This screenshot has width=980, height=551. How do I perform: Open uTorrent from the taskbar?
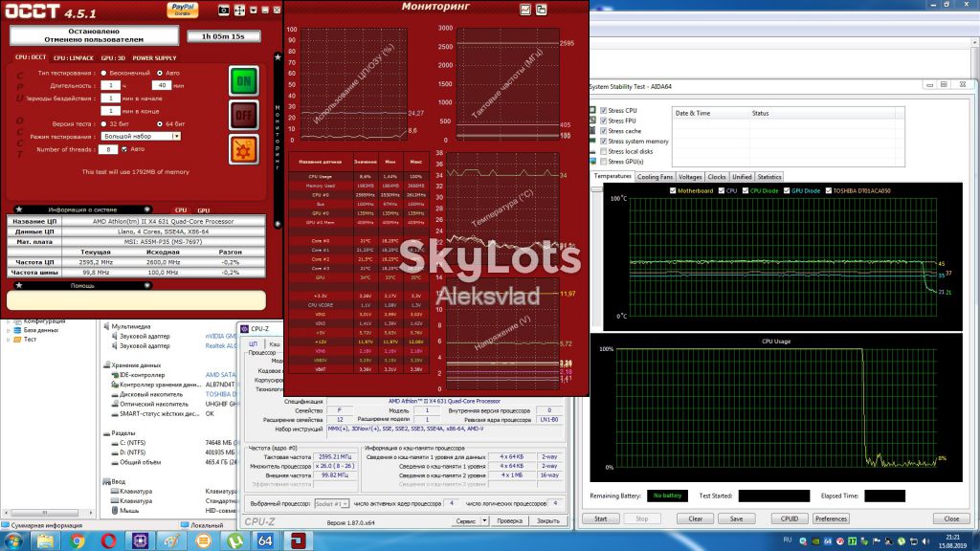[235, 540]
